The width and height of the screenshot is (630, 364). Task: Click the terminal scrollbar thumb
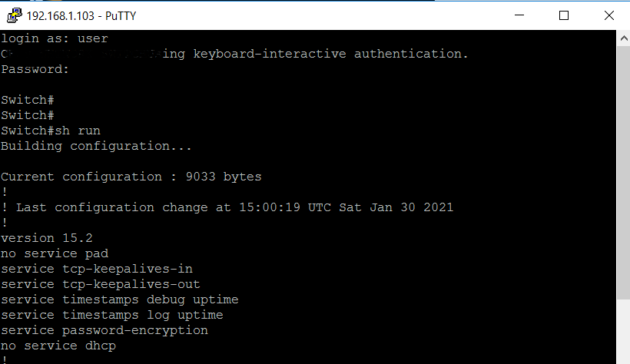(624, 173)
